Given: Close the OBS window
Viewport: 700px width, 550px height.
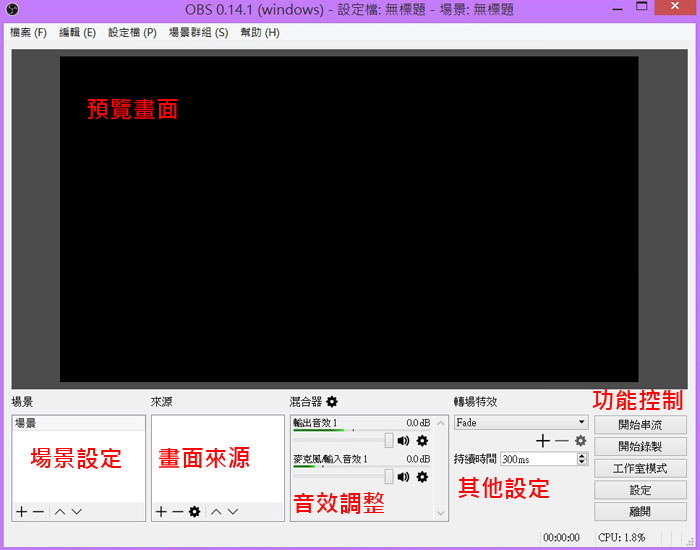Looking at the screenshot, I should coord(675,7).
